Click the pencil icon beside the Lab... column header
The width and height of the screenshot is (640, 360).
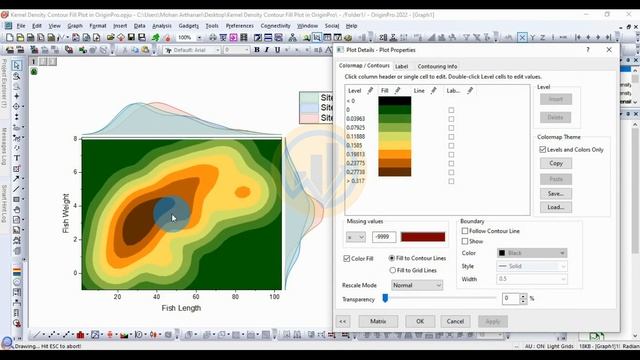click(x=470, y=91)
